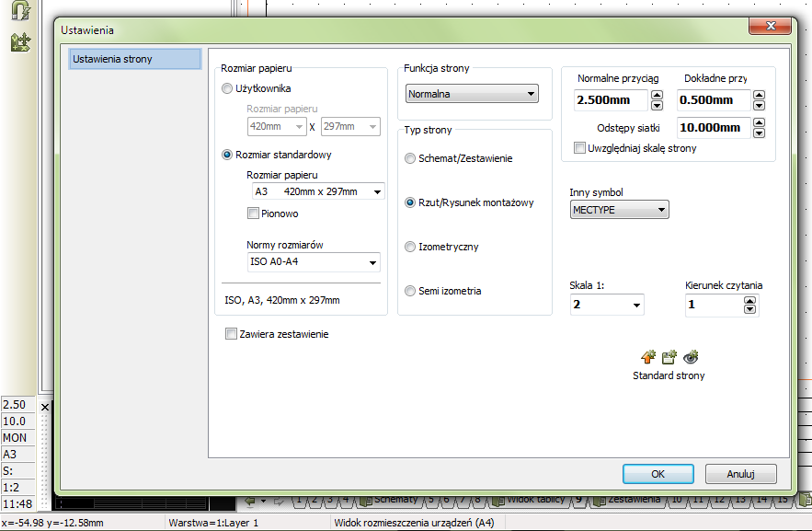Click the 10.000mm grid spacing field
Screen dimensions: 812x531
click(x=714, y=128)
